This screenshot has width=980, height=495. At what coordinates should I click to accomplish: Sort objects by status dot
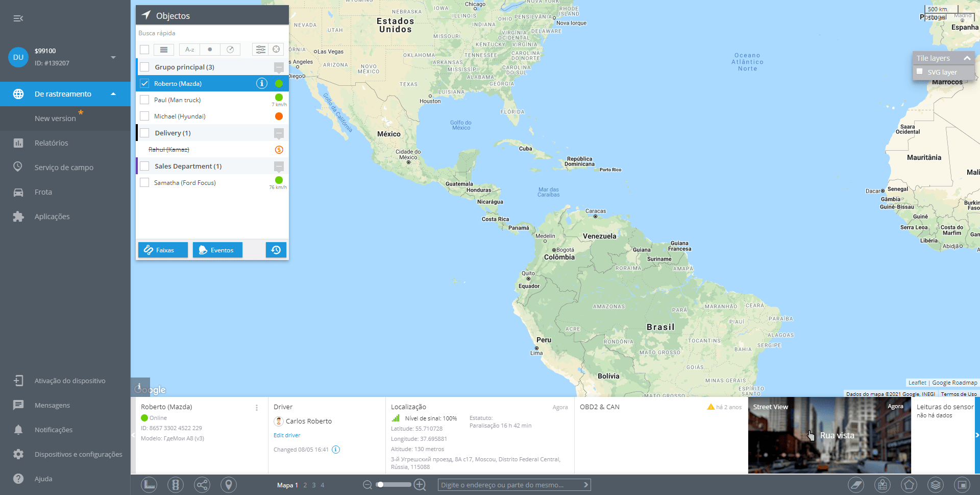[210, 50]
